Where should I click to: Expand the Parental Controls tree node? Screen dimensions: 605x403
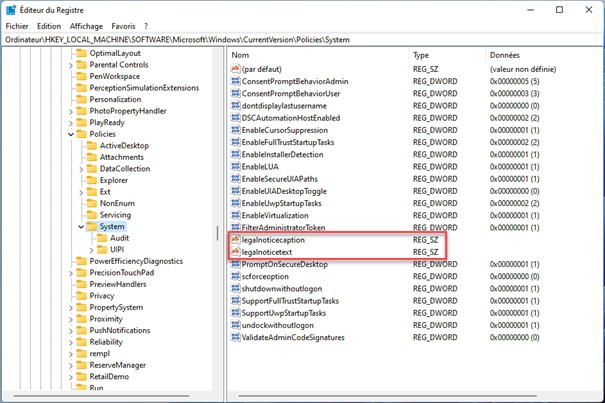pos(70,64)
